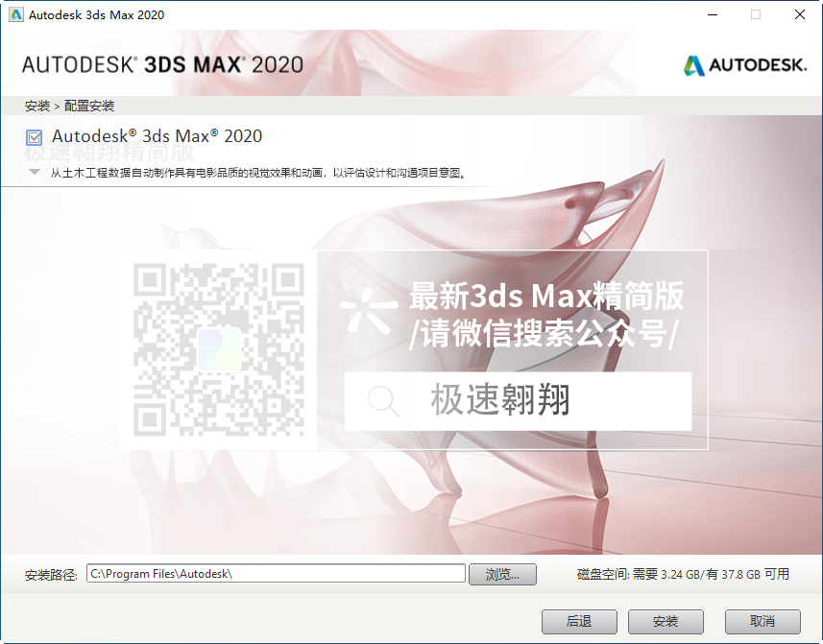Uncheck the Autodesk 3ds Max 2020 checkbox
Viewport: 823px width, 644px height.
[x=35, y=138]
